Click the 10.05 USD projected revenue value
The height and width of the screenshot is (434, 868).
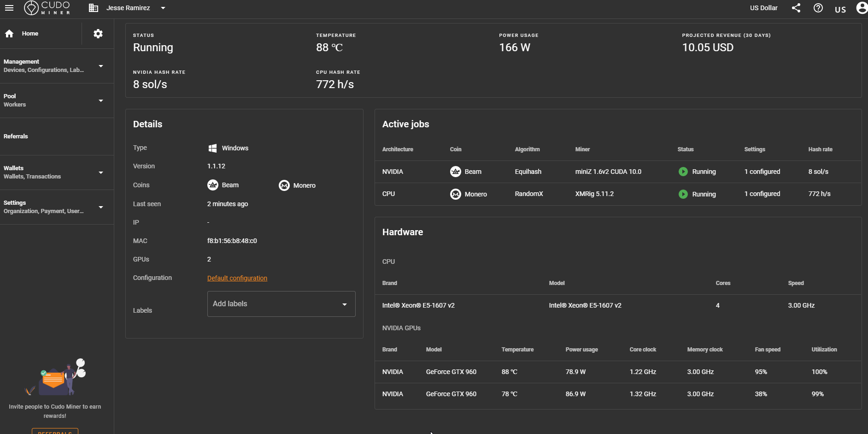(708, 48)
